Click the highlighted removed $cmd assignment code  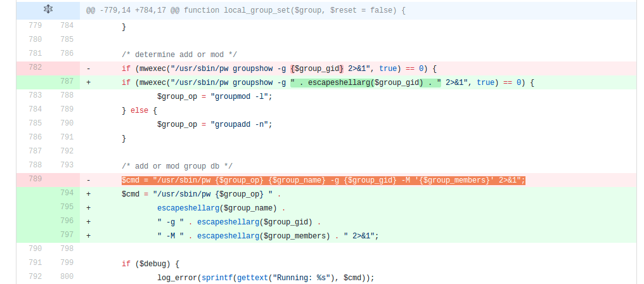(x=323, y=180)
